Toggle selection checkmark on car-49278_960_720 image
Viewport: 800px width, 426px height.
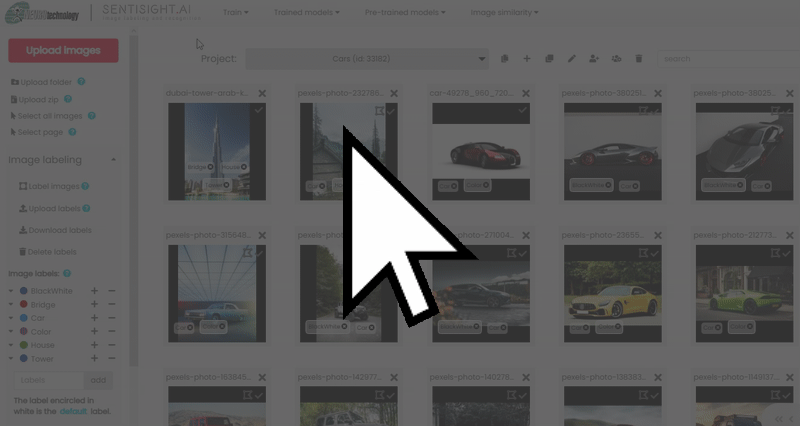(x=522, y=110)
